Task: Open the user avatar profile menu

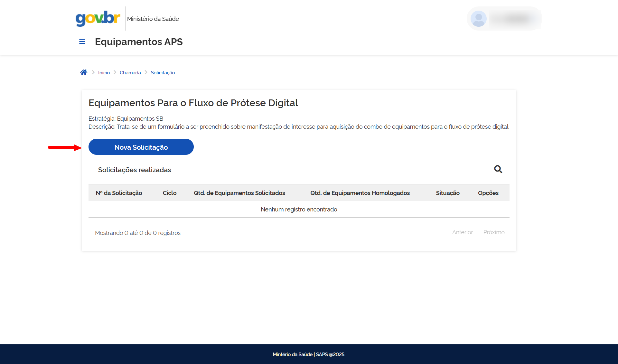Action: click(x=478, y=19)
